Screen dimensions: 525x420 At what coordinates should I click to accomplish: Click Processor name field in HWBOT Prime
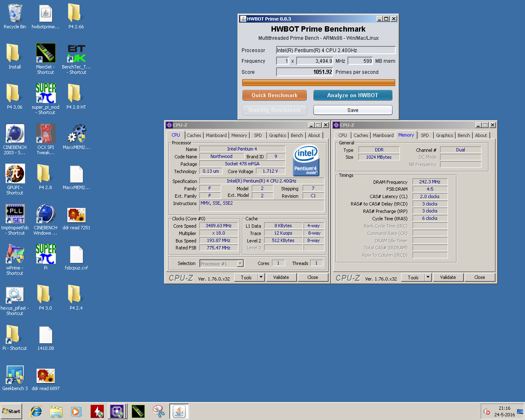[x=336, y=50]
